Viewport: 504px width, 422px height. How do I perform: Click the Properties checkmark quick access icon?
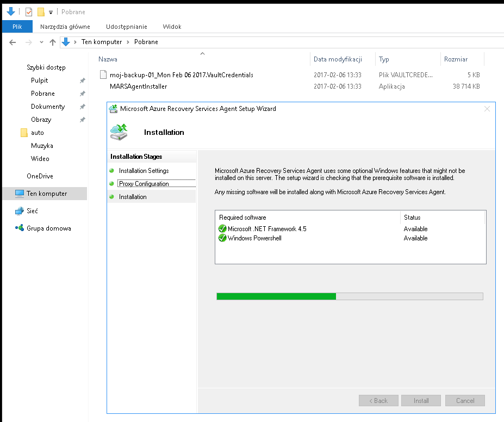click(29, 12)
